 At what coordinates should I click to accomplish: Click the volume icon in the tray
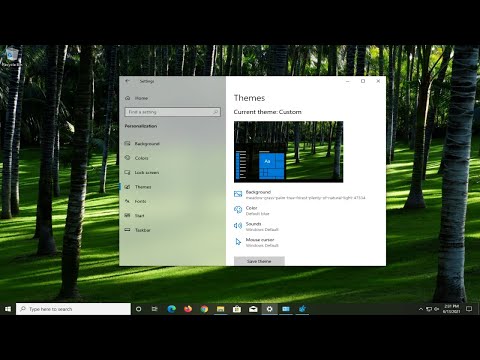point(436,309)
